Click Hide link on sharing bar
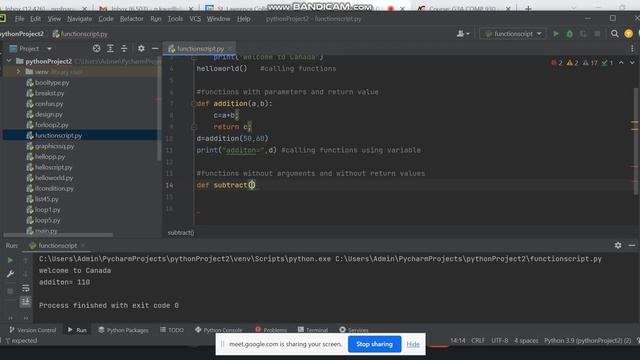The image size is (640, 360). click(413, 344)
